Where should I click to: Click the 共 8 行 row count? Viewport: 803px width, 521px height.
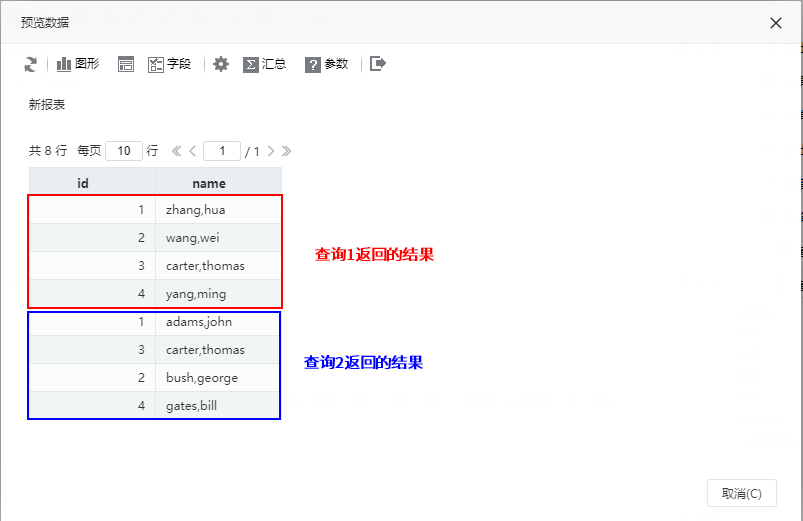(x=48, y=151)
